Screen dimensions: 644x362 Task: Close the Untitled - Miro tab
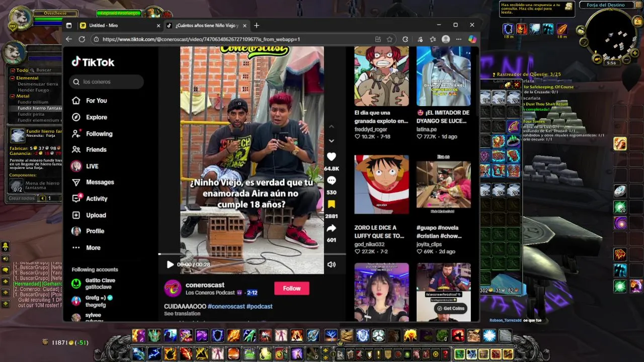click(158, 25)
